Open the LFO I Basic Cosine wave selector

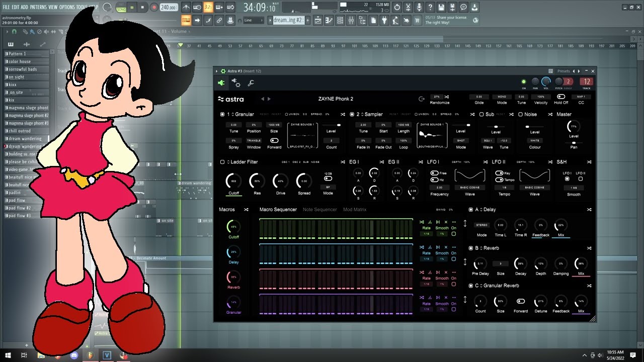[x=470, y=187]
